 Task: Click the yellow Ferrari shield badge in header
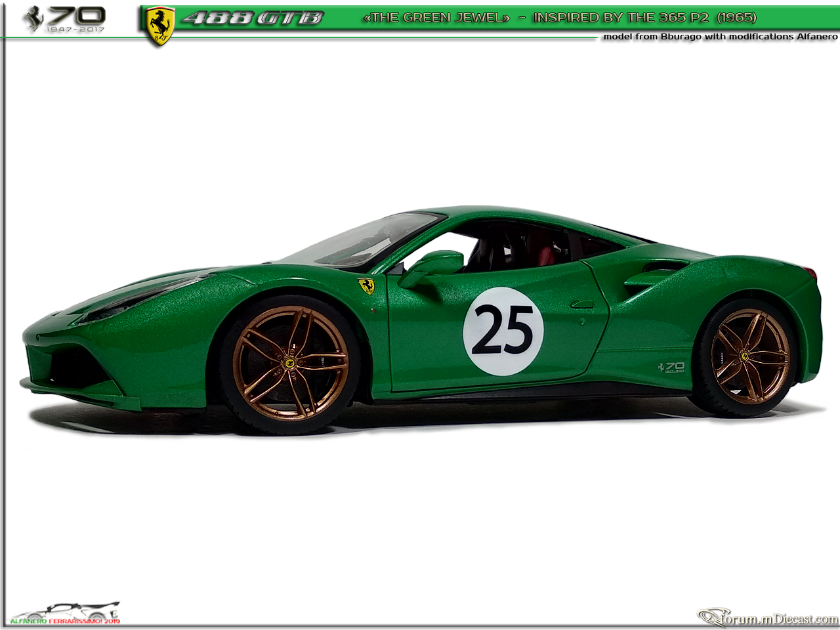[159, 26]
